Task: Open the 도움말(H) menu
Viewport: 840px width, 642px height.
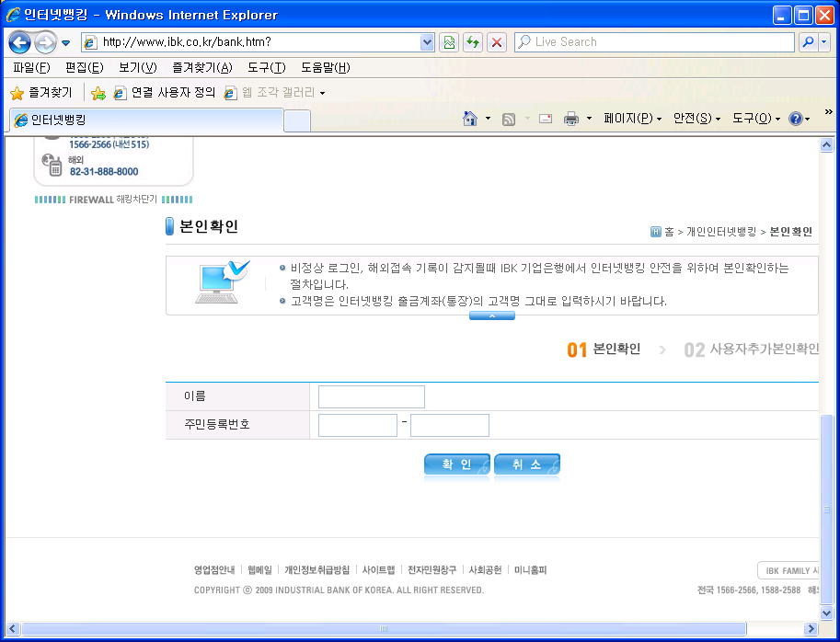Action: point(325,67)
